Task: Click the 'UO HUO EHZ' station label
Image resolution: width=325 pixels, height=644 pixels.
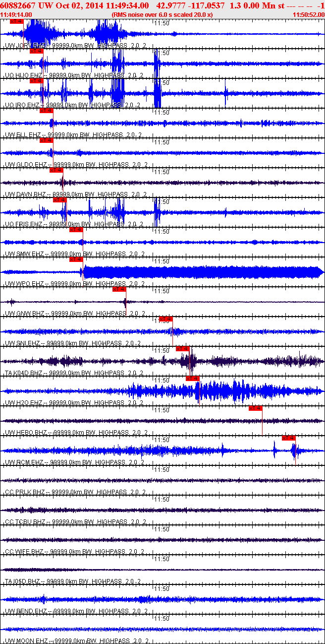Action: [x=23, y=75]
